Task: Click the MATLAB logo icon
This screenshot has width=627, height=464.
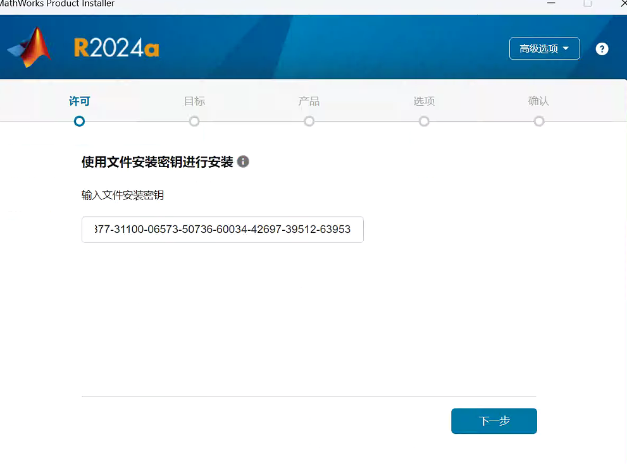Action: (30, 47)
